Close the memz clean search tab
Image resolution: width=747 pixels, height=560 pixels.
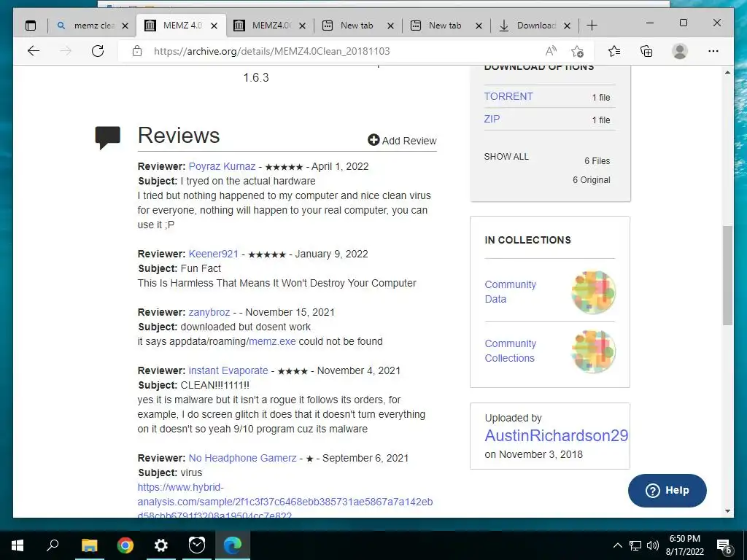(x=125, y=26)
